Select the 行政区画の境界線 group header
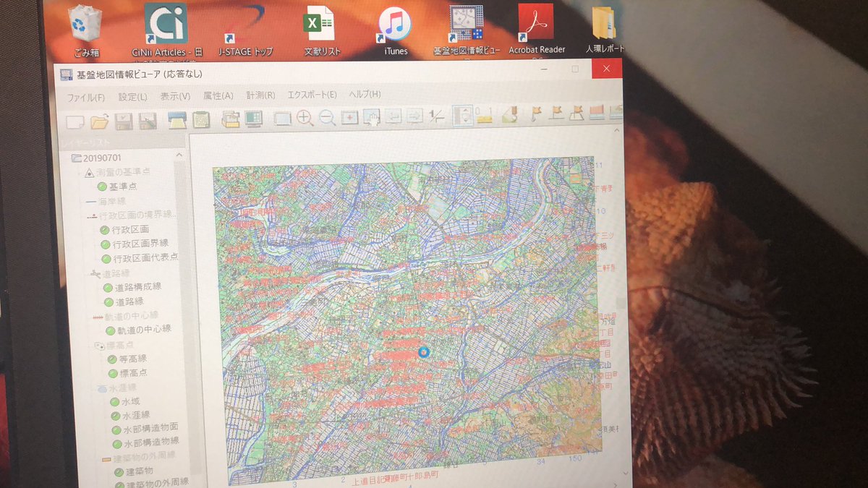 pyautogui.click(x=131, y=215)
